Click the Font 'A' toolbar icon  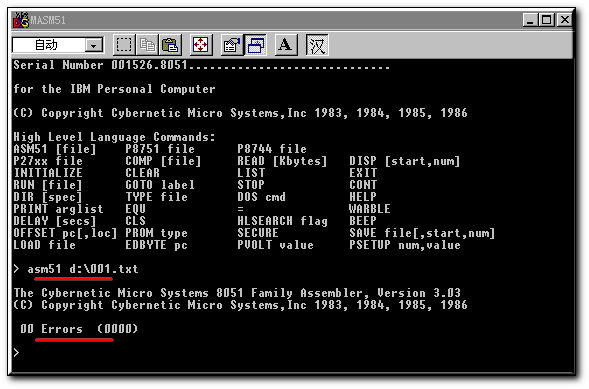tap(285, 45)
